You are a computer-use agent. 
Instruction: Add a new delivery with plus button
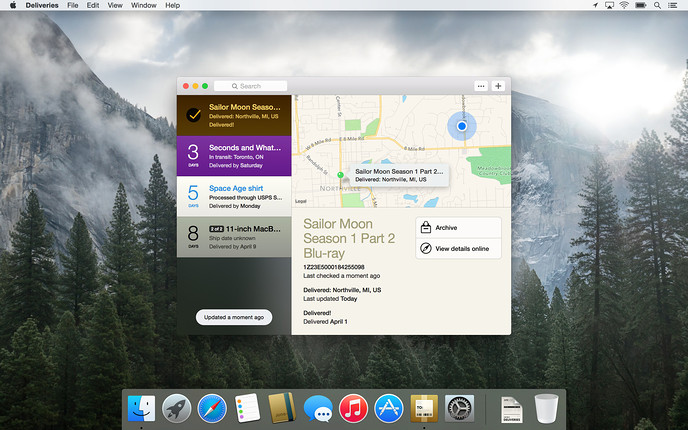(498, 86)
